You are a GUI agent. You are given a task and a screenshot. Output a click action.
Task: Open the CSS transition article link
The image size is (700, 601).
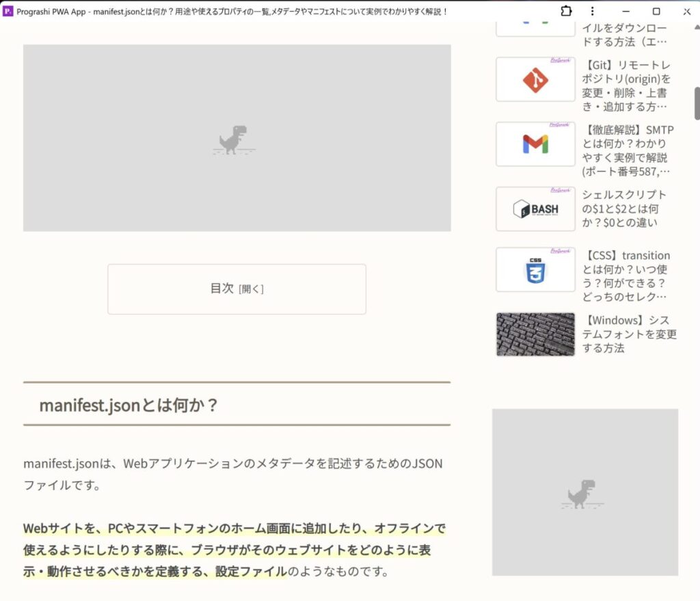(x=626, y=276)
